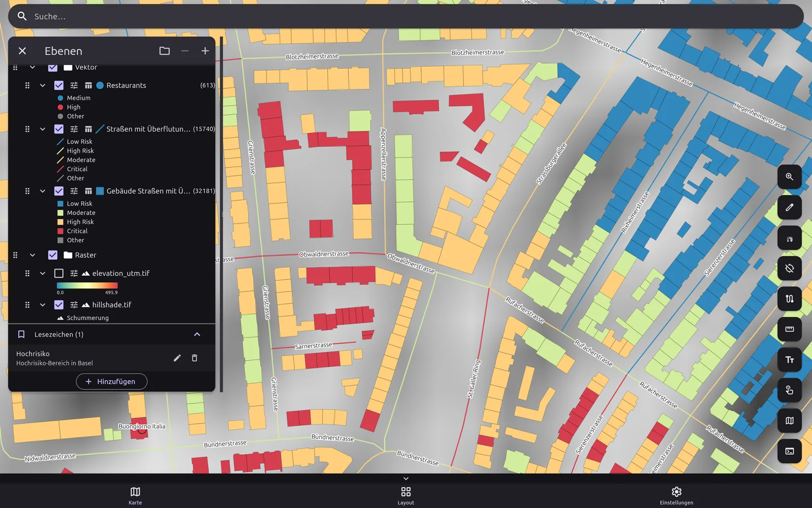Open attribute table for Restaurants layer
This screenshot has height=508, width=812.
tap(88, 85)
